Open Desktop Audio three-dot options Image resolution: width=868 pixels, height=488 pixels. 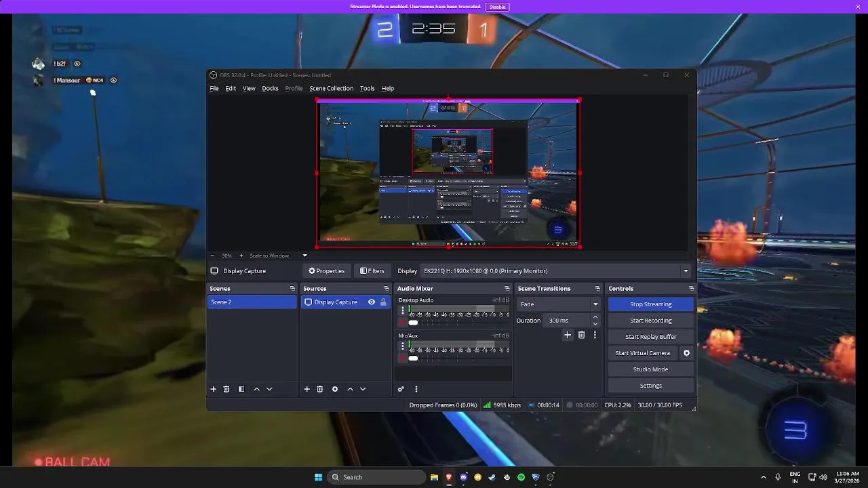click(403, 310)
